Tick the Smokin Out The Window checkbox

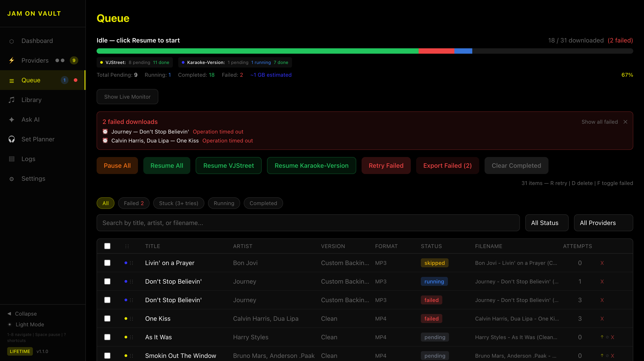[x=107, y=355]
